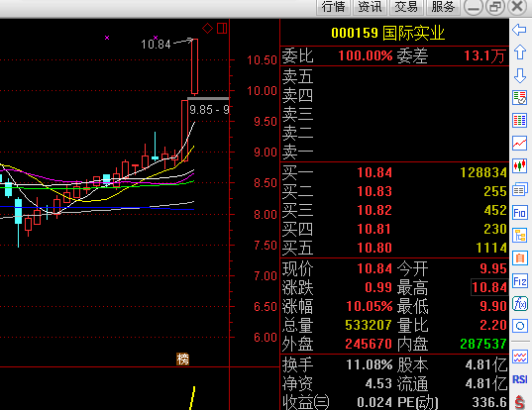
Task: Open the colored quote list grid icon
Action: click(520, 121)
